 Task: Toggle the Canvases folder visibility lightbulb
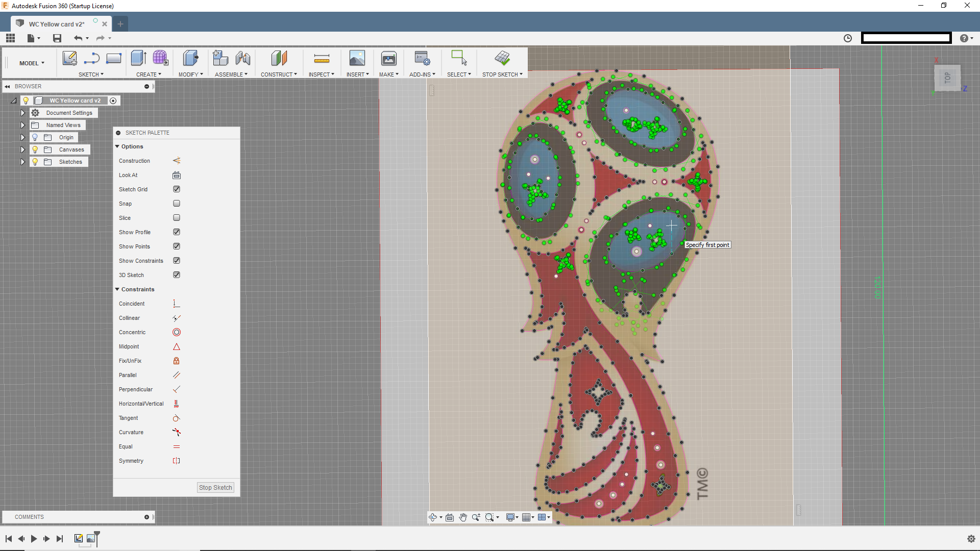coord(35,149)
